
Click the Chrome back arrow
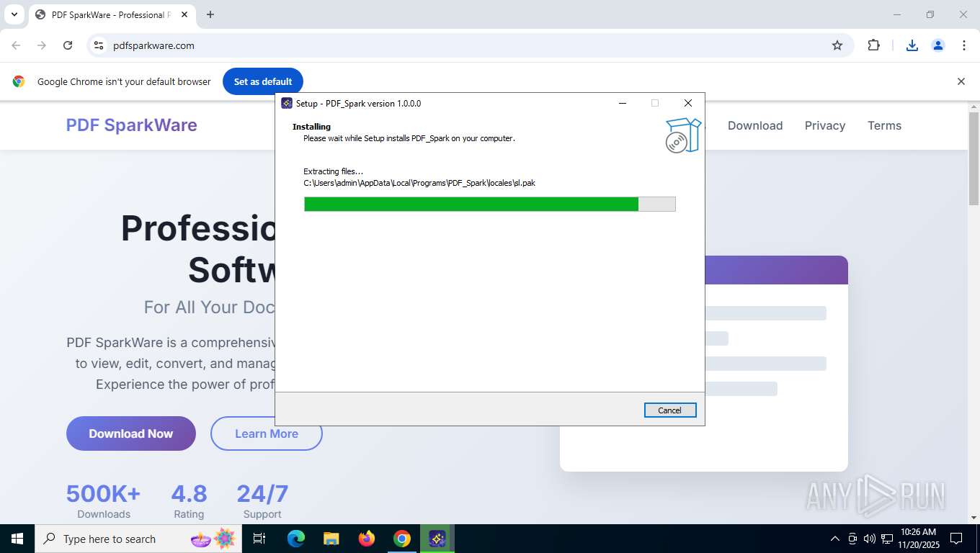16,45
